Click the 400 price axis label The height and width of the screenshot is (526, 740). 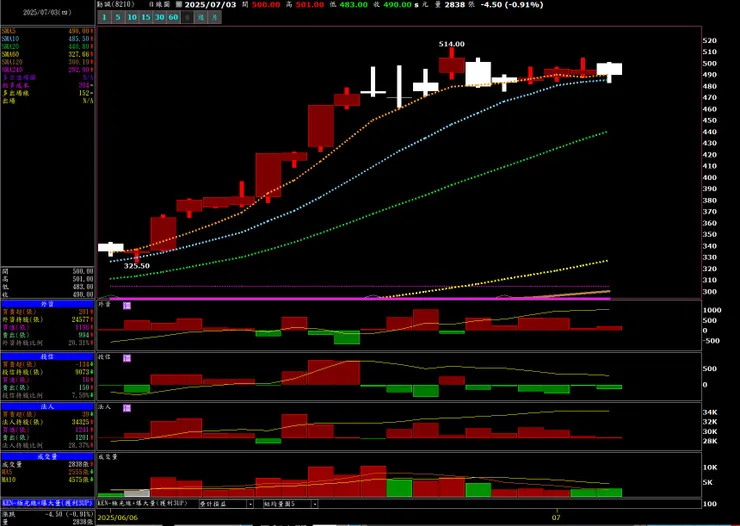pos(710,178)
